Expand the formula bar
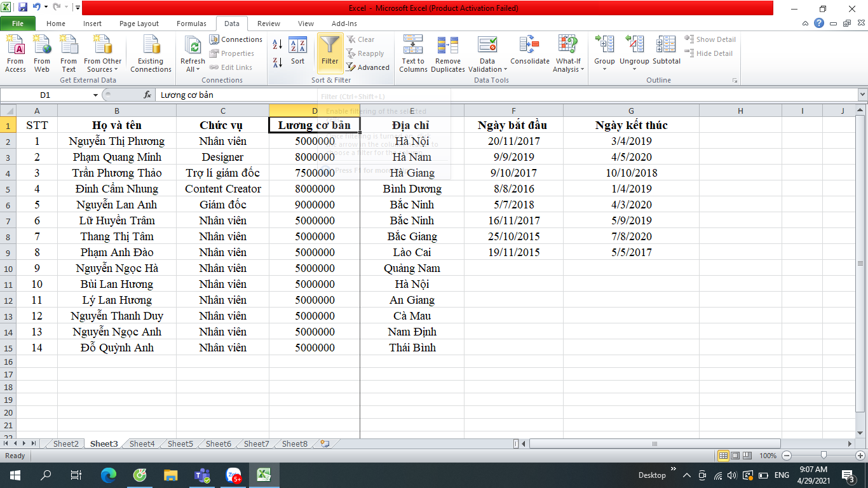 tap(862, 95)
